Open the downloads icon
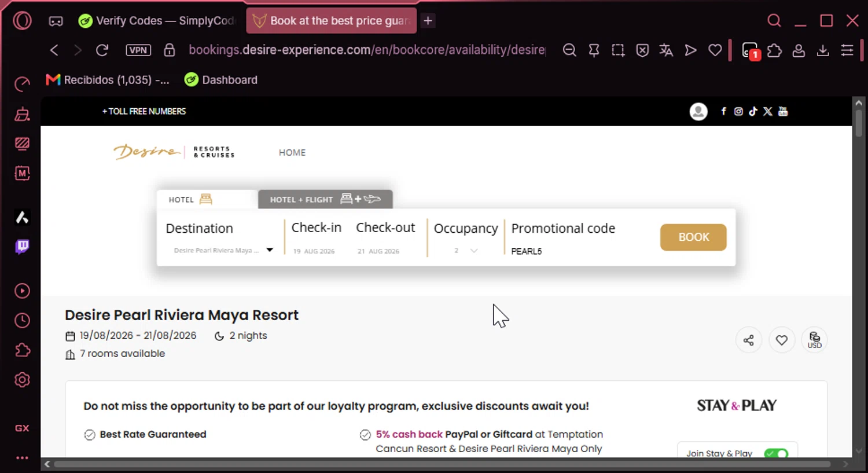The height and width of the screenshot is (473, 868). pos(823,50)
